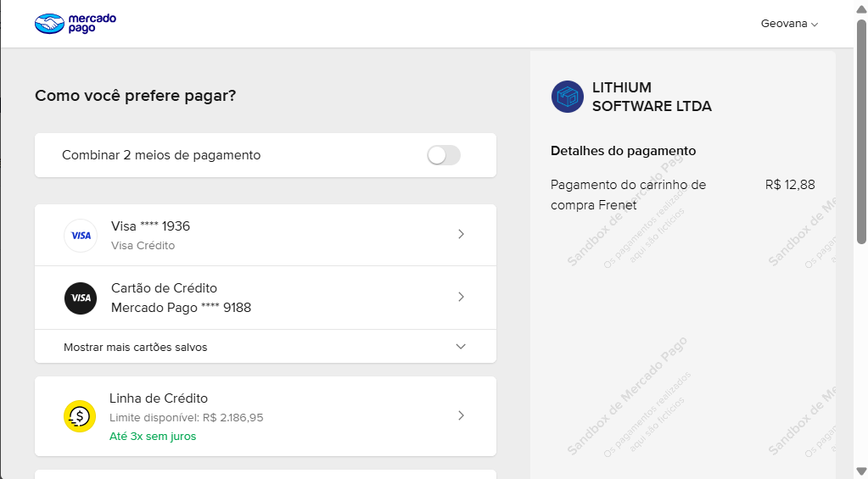Viewport: 868px width, 479px height.
Task: Click the chevron on the Mercado Pago 9188 row
Action: pos(461,297)
